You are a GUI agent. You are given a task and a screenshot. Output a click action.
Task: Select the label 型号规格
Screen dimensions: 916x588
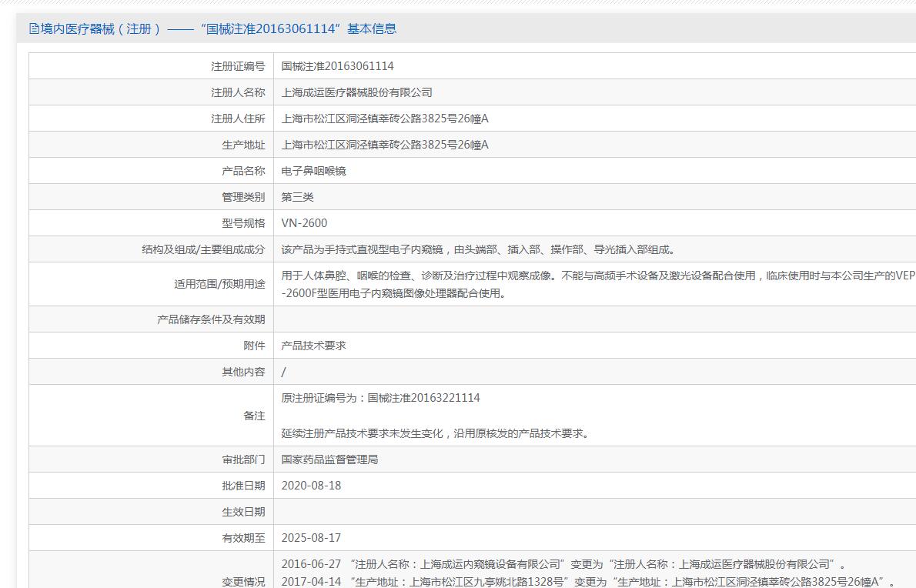click(243, 223)
